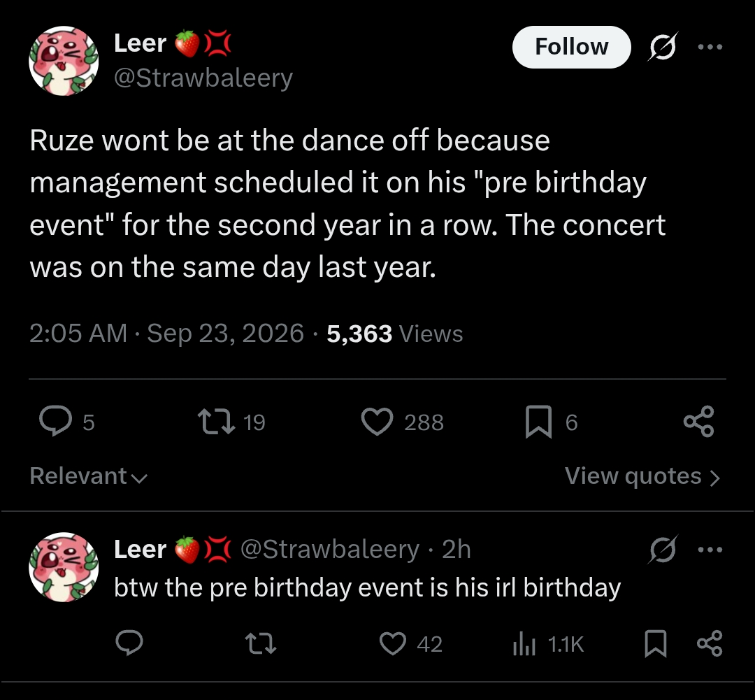View analytics showing 1.1K views on reply
Screen dimensions: 755x700
[549, 644]
